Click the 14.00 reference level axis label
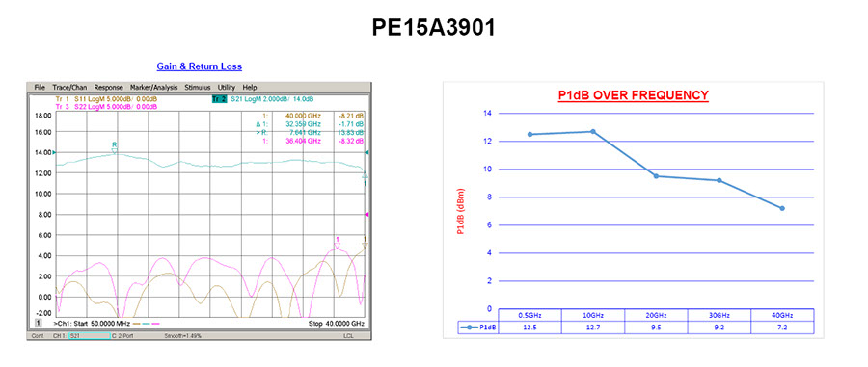 point(43,152)
